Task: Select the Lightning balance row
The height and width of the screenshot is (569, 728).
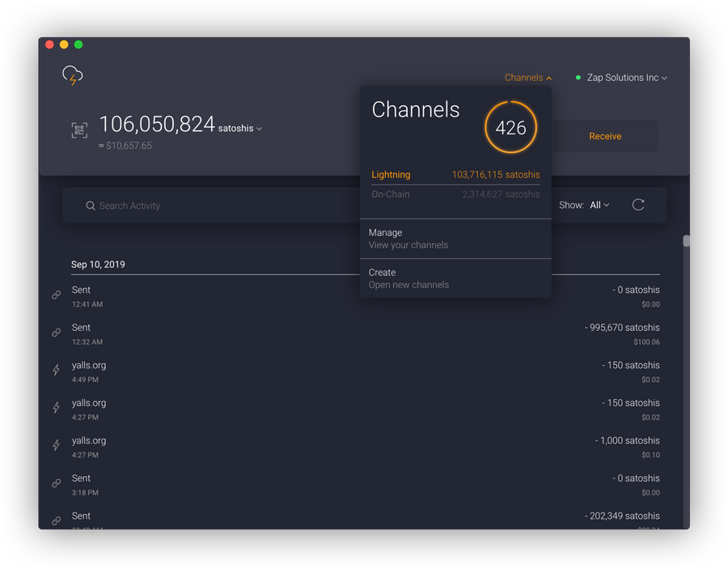Action: tap(455, 175)
